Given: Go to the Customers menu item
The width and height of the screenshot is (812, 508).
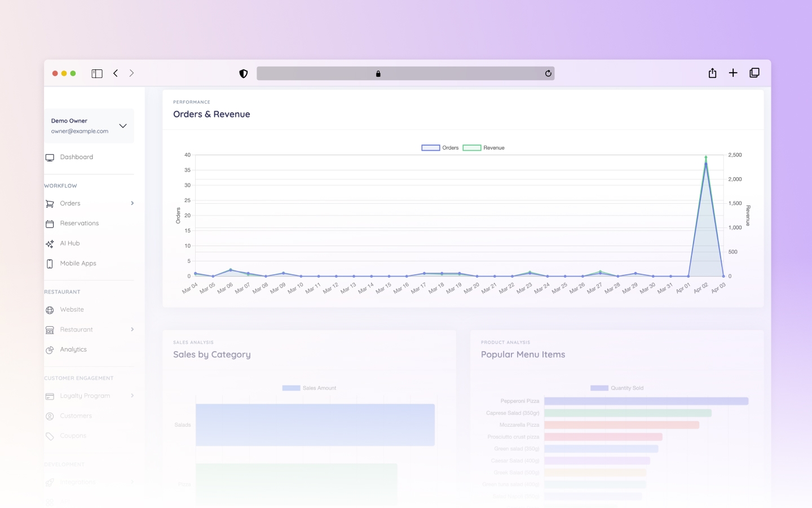Looking at the screenshot, I should coord(76,416).
